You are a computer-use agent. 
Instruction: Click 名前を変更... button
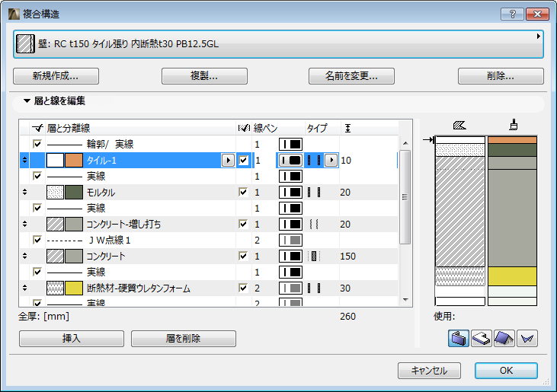(351, 76)
